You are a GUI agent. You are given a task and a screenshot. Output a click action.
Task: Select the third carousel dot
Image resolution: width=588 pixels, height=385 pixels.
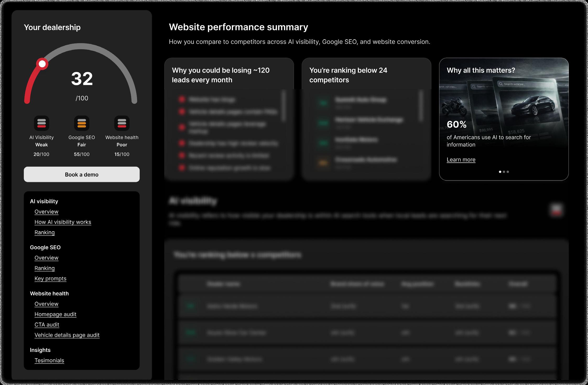click(508, 172)
